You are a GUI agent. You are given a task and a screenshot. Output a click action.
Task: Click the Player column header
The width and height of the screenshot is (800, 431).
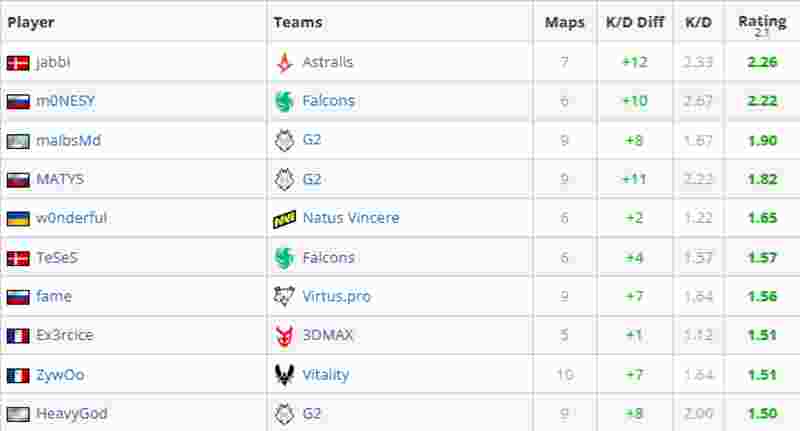31,22
